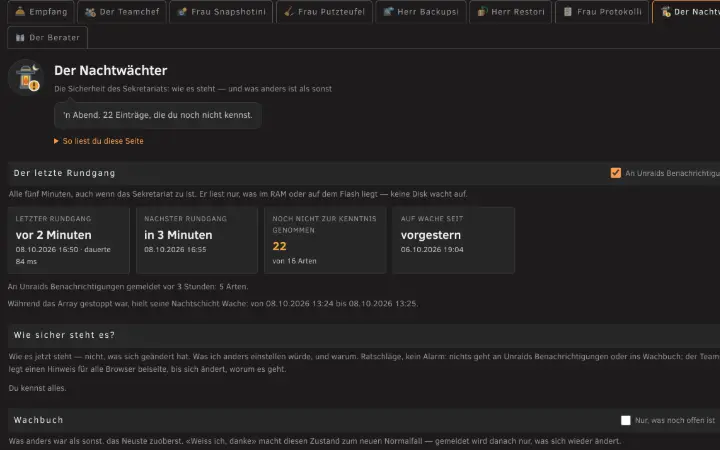Click the 'Während das Array gestoppt war' line
This screenshot has width=720, height=450.
coord(213,304)
